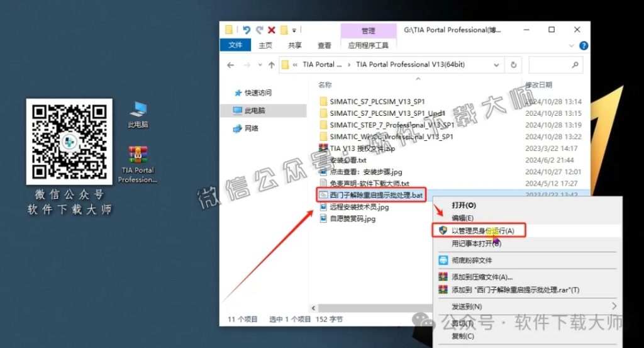This screenshot has width=644, height=348.
Task: Click the date 2024/10/28 13:14 cell
Action: [x=553, y=101]
